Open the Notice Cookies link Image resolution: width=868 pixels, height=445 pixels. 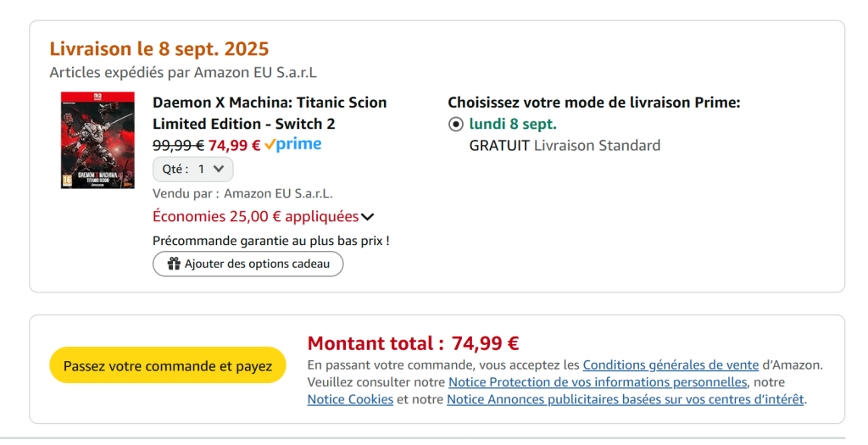(350, 399)
